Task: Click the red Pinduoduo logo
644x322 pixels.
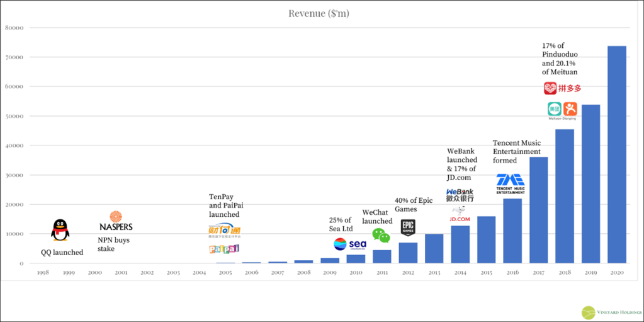Action: [x=561, y=88]
